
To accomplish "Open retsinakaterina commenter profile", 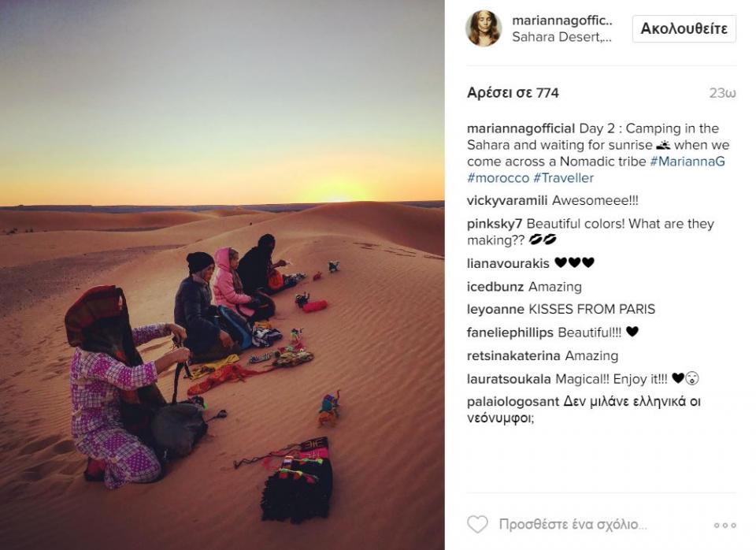I will [x=513, y=356].
